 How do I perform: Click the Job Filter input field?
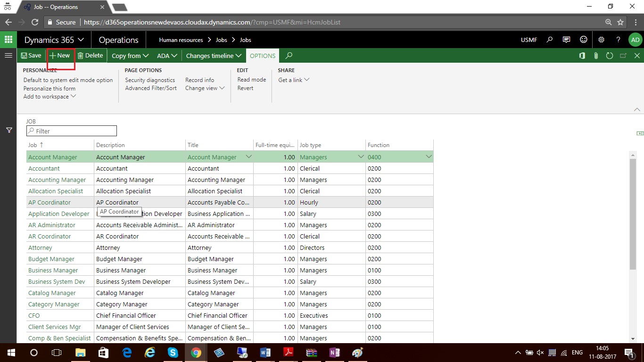[x=72, y=131]
